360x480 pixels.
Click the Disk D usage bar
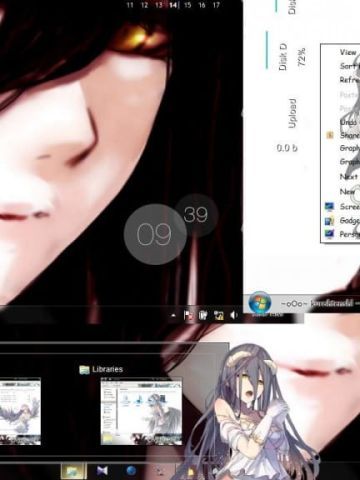click(267, 50)
